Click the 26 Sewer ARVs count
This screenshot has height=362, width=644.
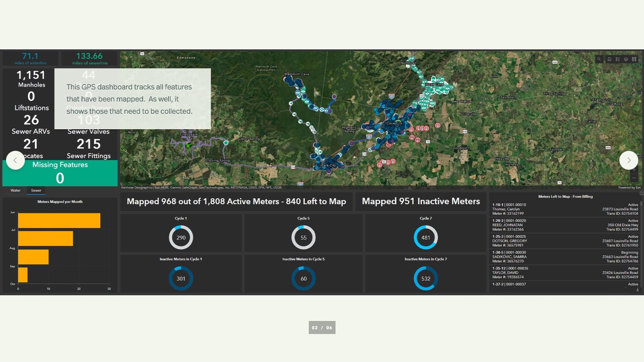(31, 124)
